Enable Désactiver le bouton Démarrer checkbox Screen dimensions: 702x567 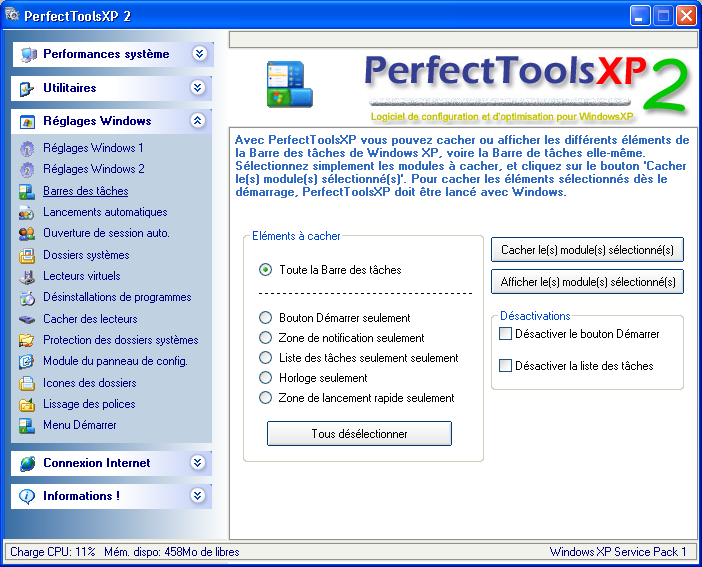click(505, 334)
